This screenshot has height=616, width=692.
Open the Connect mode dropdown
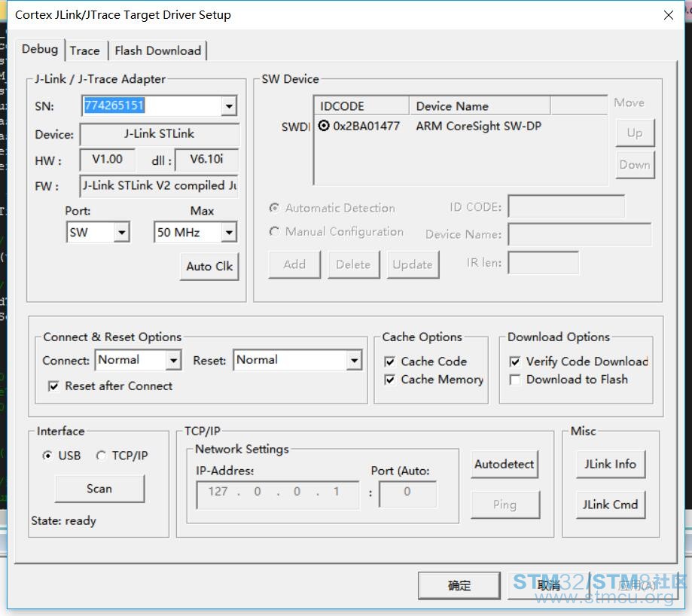point(174,361)
